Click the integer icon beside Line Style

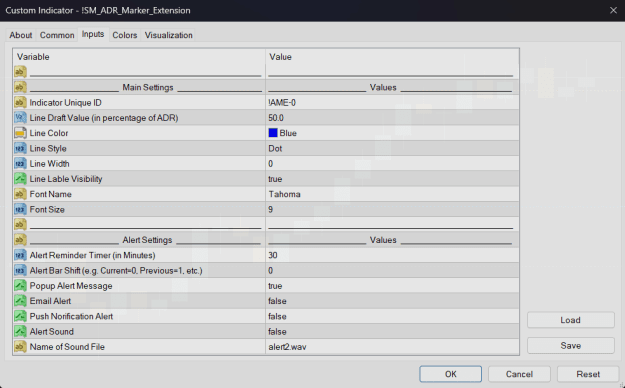pyautogui.click(x=20, y=148)
